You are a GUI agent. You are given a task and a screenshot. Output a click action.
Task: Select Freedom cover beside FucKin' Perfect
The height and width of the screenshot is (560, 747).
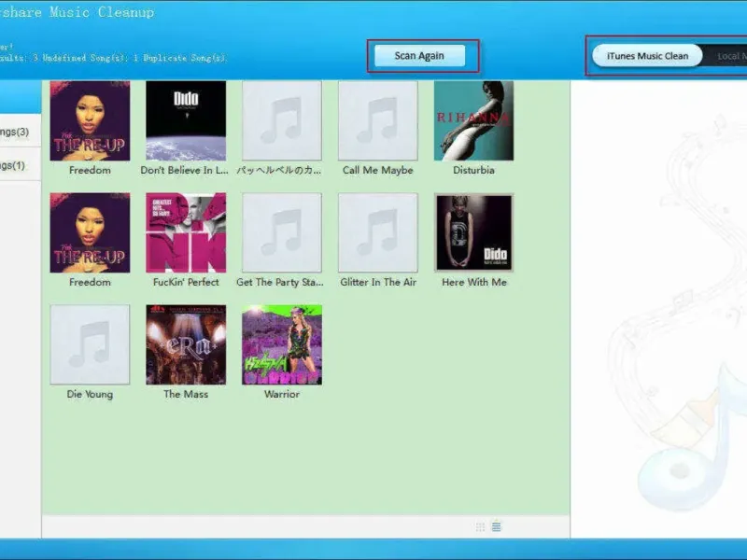90,232
